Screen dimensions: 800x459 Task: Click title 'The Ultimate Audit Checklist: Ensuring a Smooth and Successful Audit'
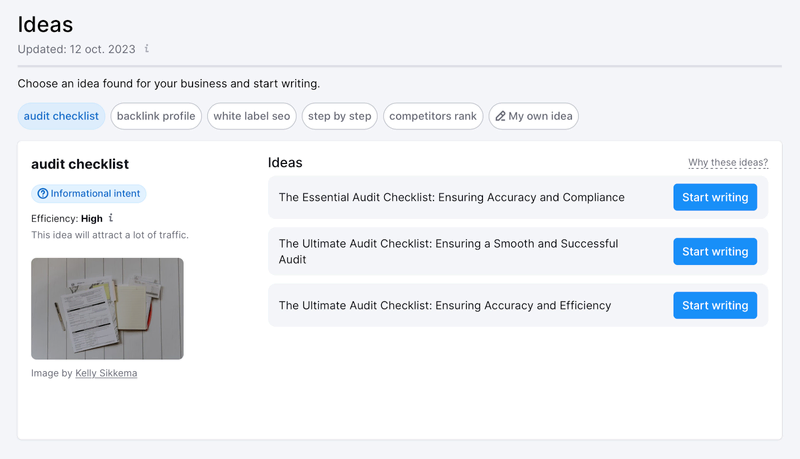[448, 251]
